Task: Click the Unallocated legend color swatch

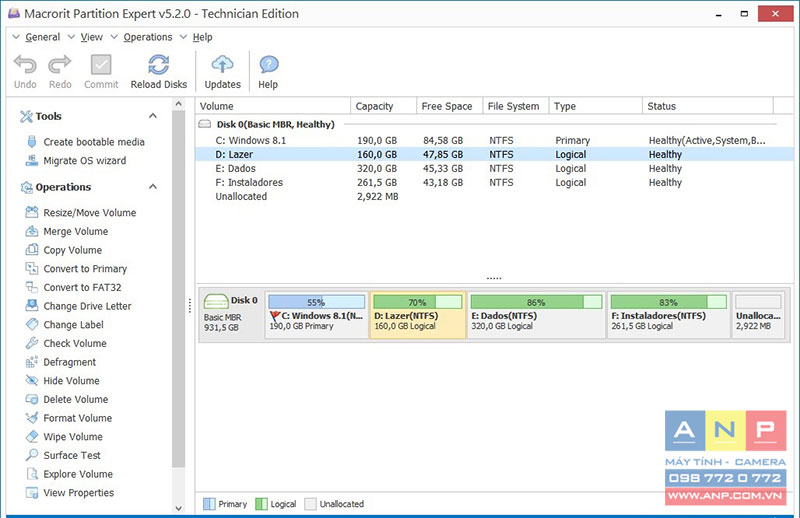Action: [310, 504]
